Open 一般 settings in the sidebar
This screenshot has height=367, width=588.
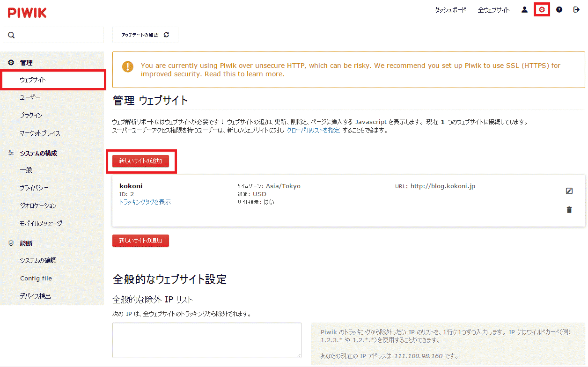(26, 170)
